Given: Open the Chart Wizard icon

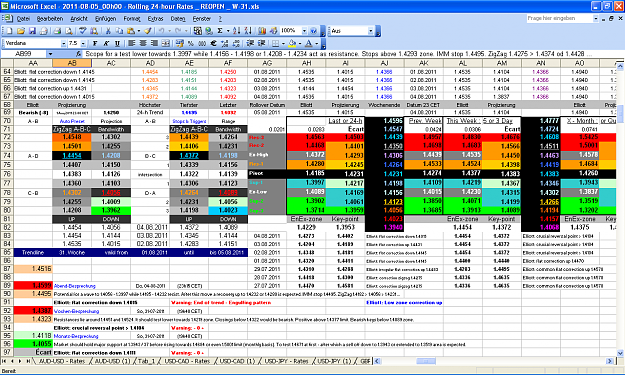Looking at the screenshot, I should click(x=262, y=31).
